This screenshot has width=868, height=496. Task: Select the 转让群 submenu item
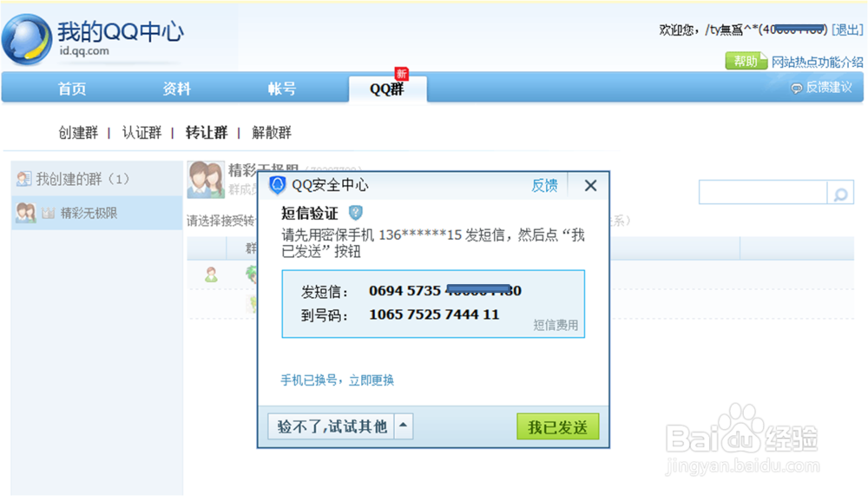point(207,132)
